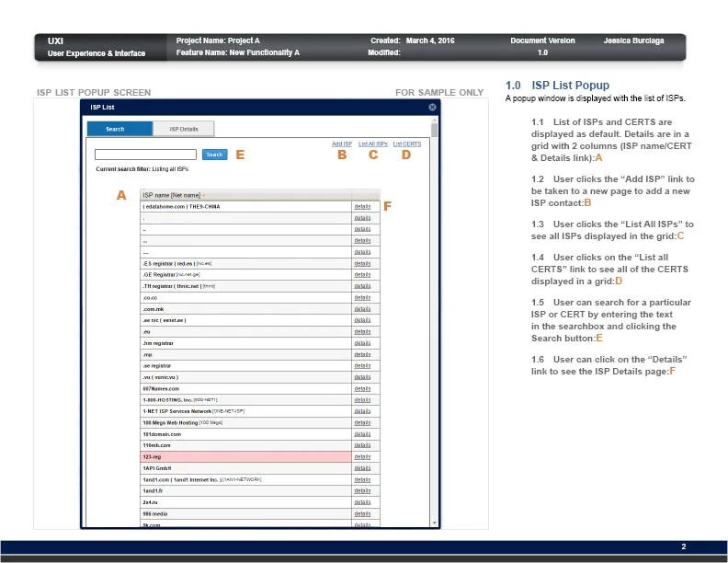Viewport: 728px width, 563px height.
Task: Follow the Add ISP link
Action: [x=342, y=144]
